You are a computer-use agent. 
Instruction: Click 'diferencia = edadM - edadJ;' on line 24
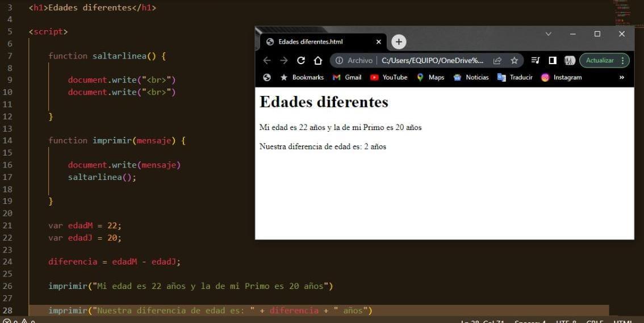click(x=115, y=262)
